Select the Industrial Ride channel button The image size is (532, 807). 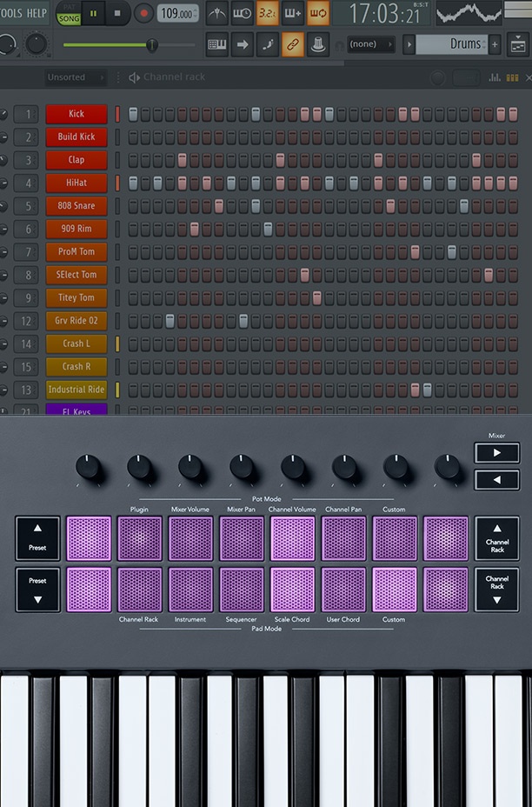pyautogui.click(x=76, y=390)
